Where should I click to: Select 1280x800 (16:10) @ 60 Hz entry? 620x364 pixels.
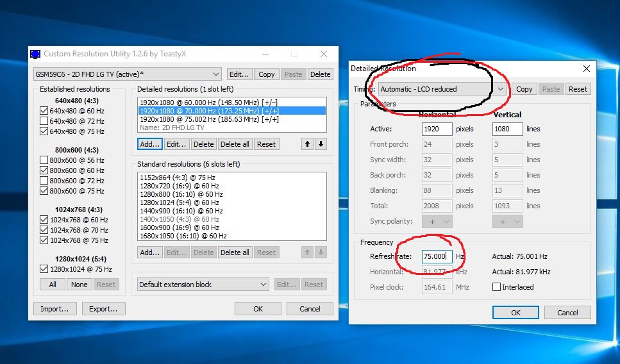(x=231, y=194)
